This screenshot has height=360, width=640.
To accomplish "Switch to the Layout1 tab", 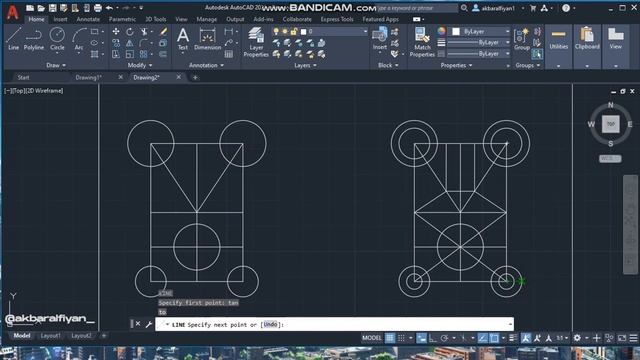I will point(51,336).
